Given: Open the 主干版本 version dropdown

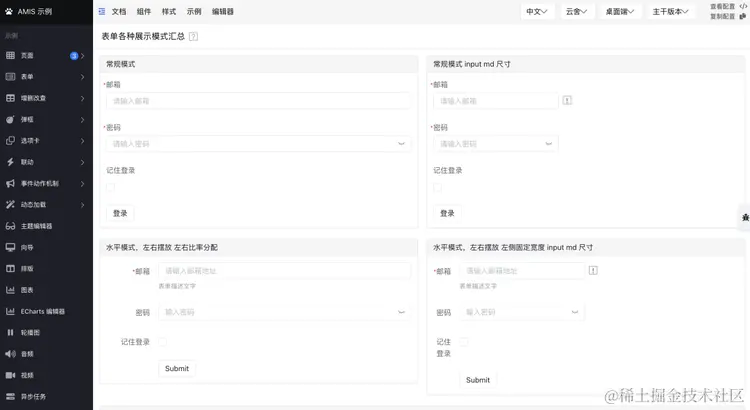Looking at the screenshot, I should [671, 11].
